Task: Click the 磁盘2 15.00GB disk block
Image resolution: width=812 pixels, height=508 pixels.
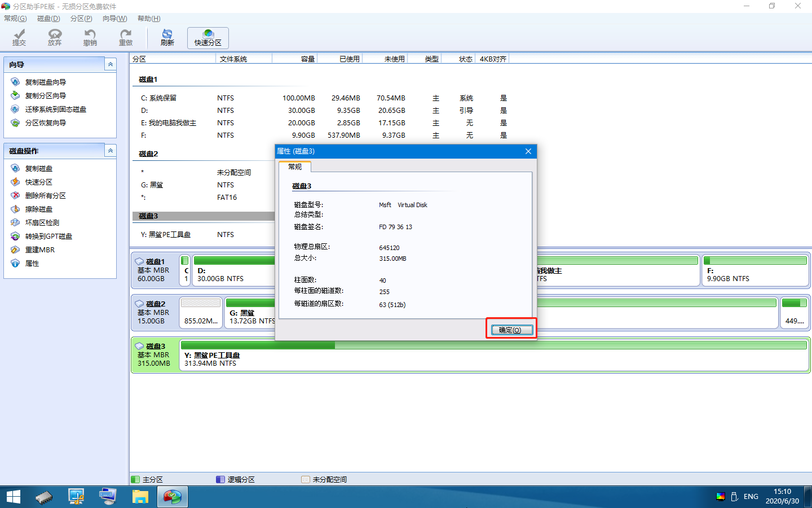Action: pyautogui.click(x=154, y=312)
